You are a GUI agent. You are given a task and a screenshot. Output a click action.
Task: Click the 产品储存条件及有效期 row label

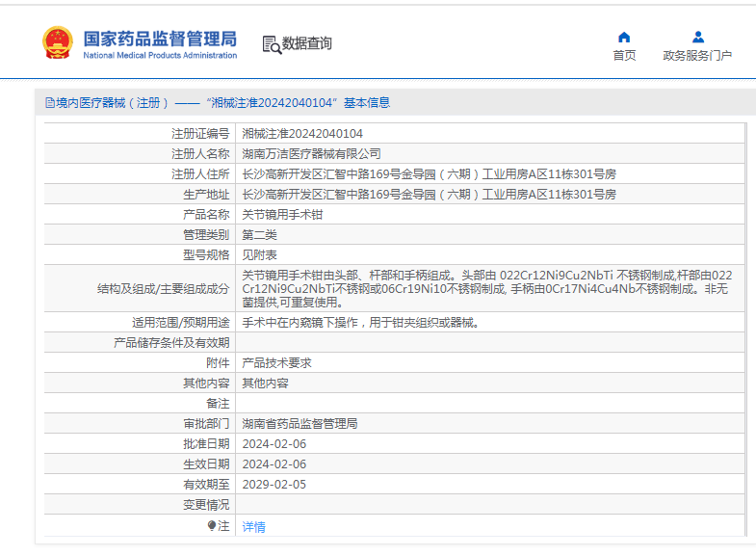pyautogui.click(x=171, y=343)
